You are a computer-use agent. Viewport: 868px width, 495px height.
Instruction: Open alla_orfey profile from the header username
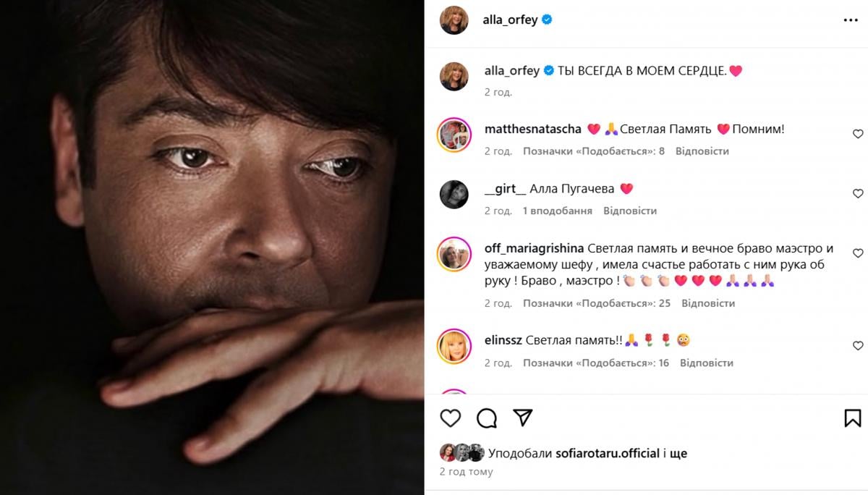510,20
